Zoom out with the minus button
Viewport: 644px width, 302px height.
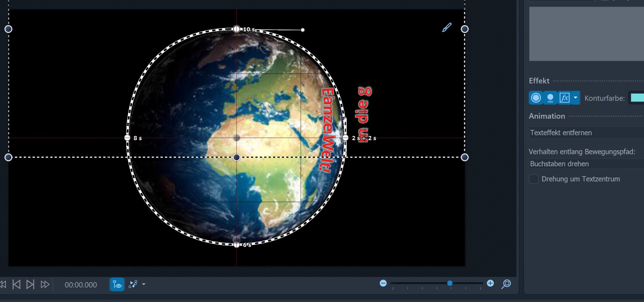click(383, 283)
